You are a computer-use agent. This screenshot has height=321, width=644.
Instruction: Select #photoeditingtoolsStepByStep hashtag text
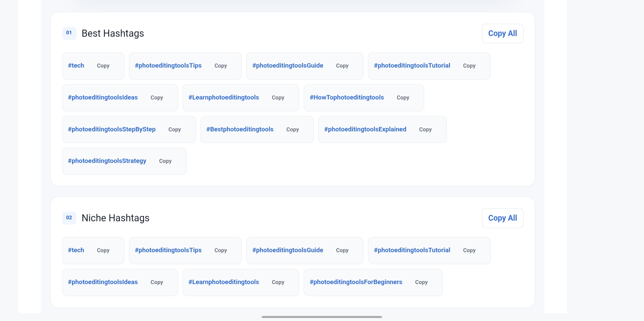112,129
